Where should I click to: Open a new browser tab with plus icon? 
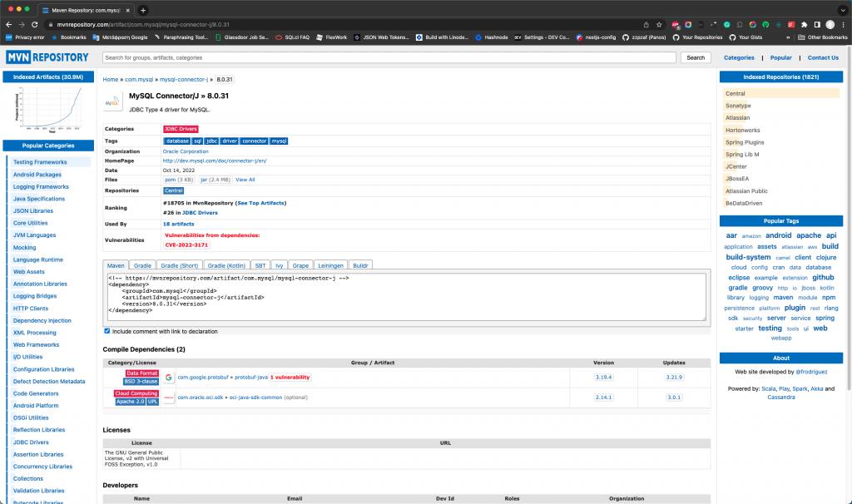143,10
